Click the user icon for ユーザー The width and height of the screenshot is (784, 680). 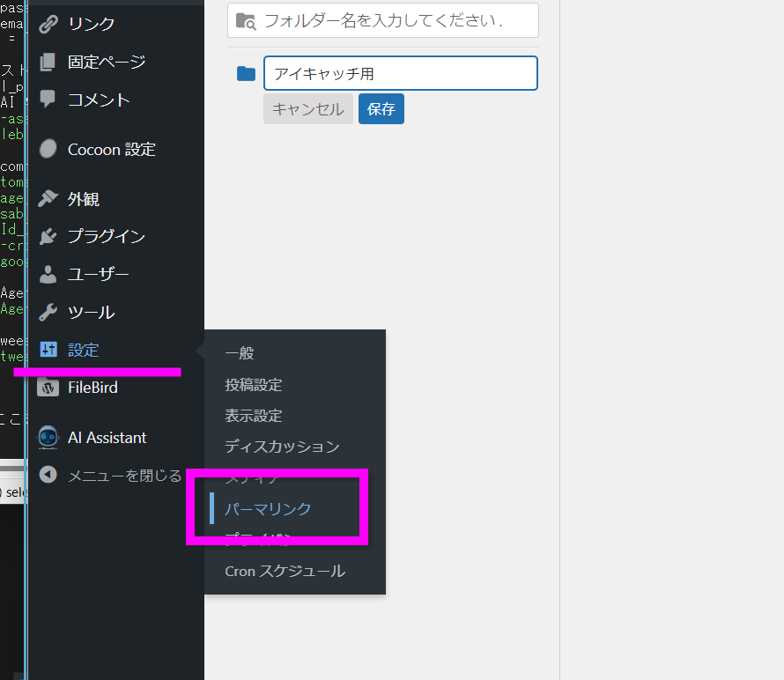click(48, 275)
